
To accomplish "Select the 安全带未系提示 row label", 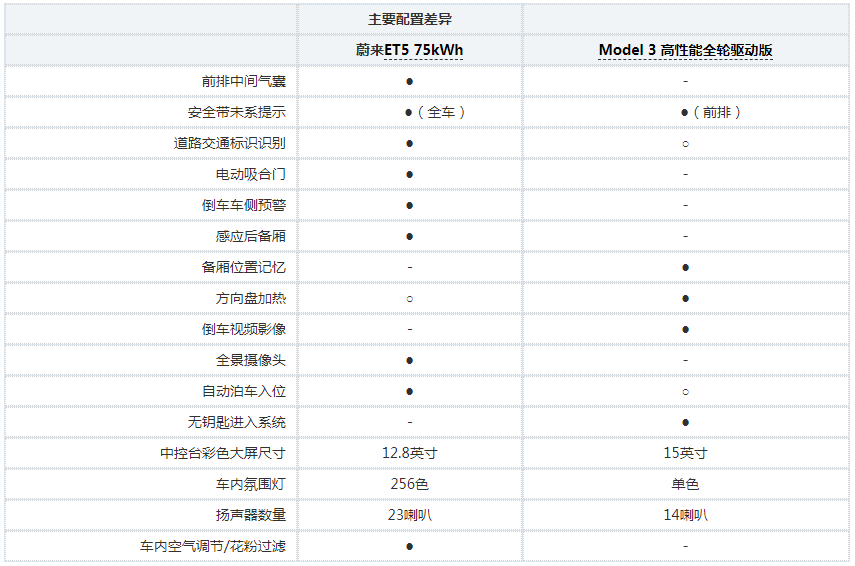I will pyautogui.click(x=237, y=112).
